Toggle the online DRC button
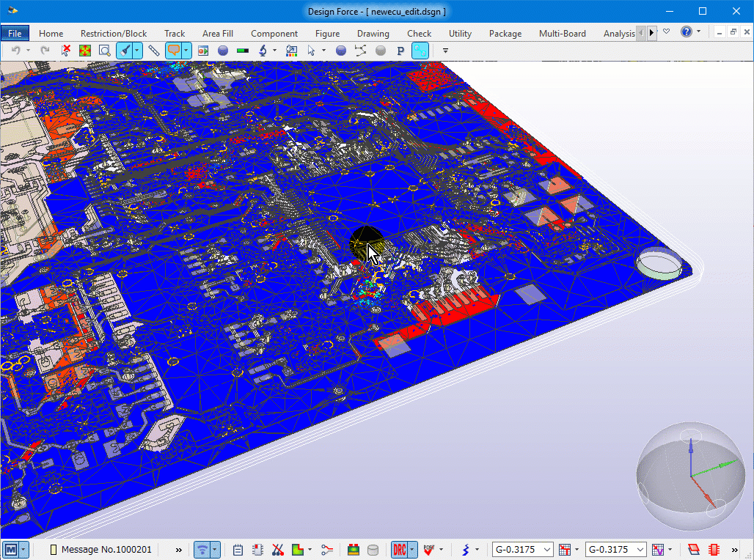754x560 pixels. [x=399, y=550]
